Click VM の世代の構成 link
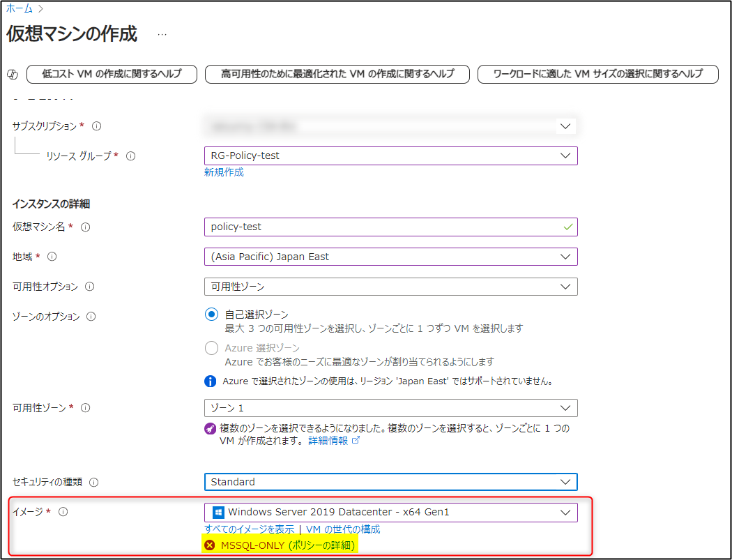 pos(343,529)
